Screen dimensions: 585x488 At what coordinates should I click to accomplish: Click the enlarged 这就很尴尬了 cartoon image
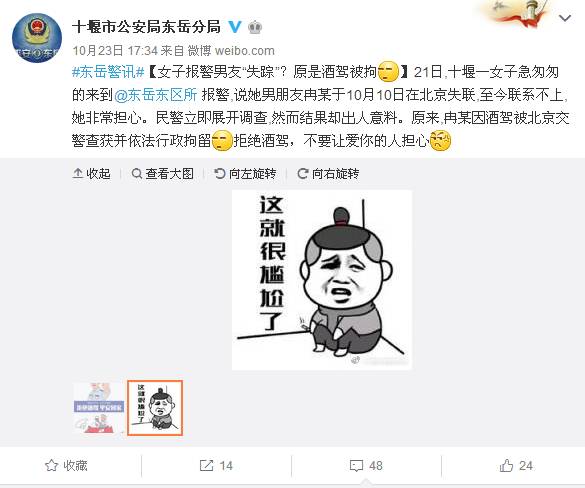[322, 280]
